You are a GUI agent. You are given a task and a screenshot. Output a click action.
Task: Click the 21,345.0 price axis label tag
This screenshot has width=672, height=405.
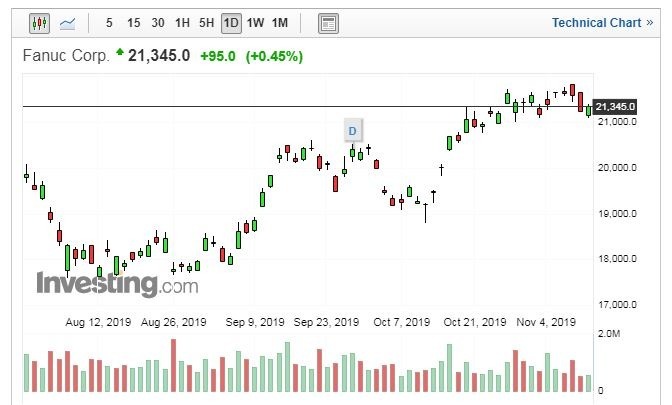615,106
